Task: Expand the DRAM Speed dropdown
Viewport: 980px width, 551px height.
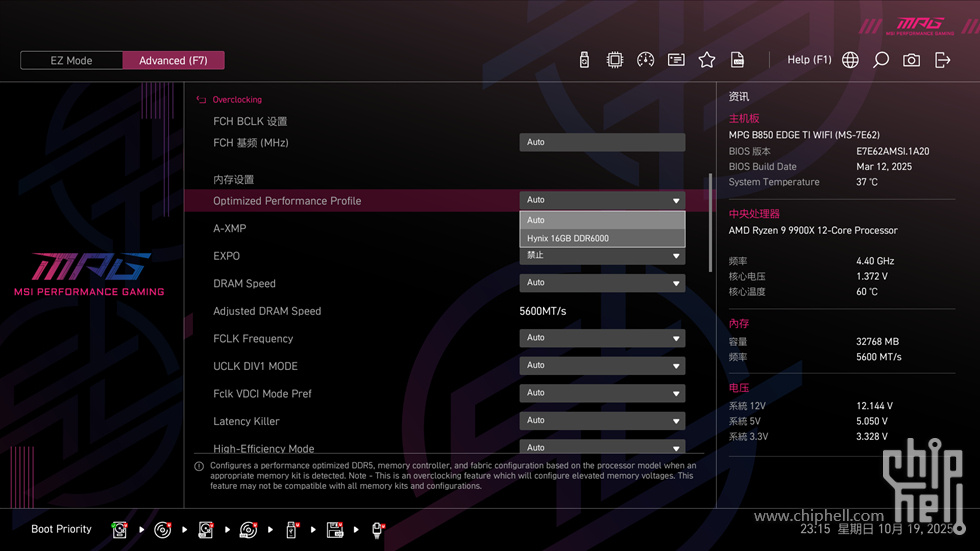Action: [x=602, y=283]
